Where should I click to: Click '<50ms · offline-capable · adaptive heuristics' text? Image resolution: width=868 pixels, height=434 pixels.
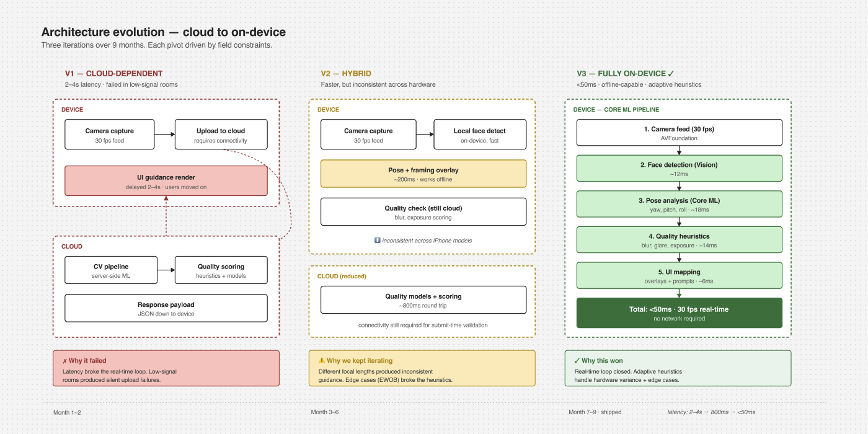coord(639,85)
